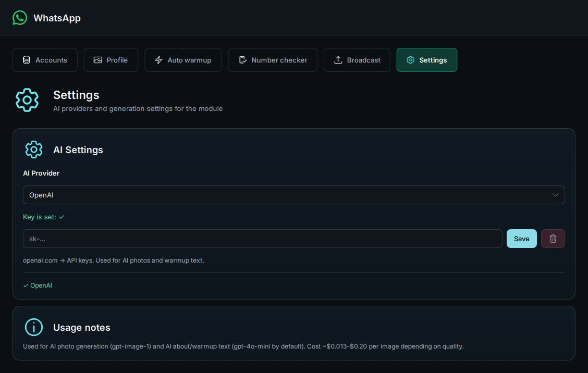Image resolution: width=588 pixels, height=373 pixels.
Task: Click the Usage notes info icon
Action: [34, 327]
